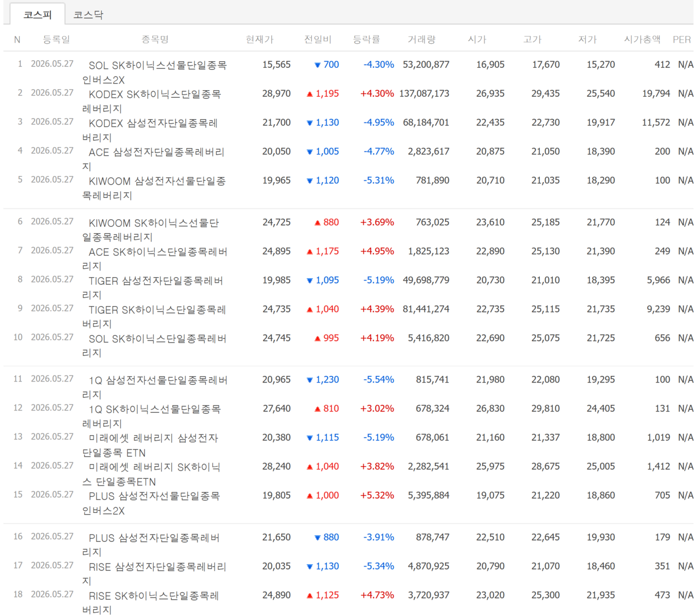Select volume 49,698,779 cell

click(x=426, y=280)
